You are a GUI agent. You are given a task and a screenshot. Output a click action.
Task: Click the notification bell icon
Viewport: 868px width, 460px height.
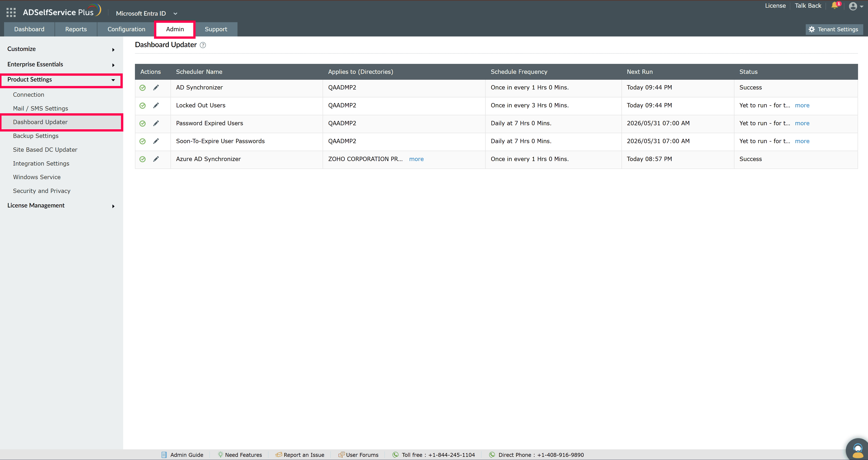[834, 5]
